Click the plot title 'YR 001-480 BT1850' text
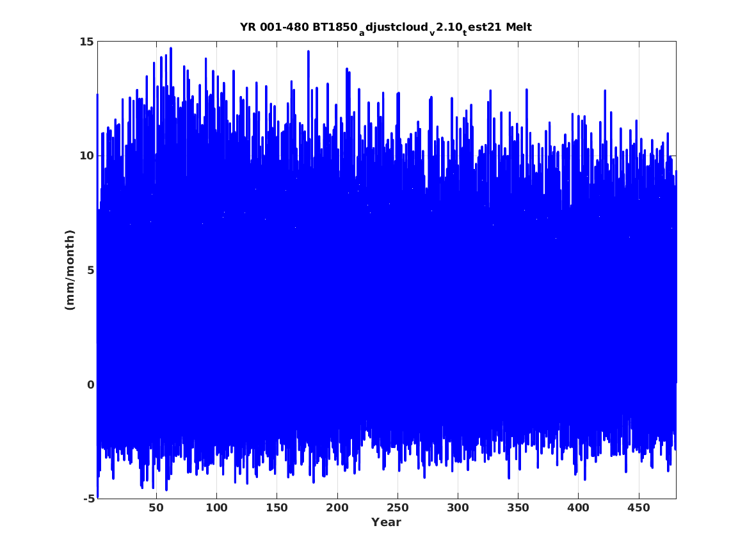Image resolution: width=747 pixels, height=560 pixels. [x=299, y=27]
